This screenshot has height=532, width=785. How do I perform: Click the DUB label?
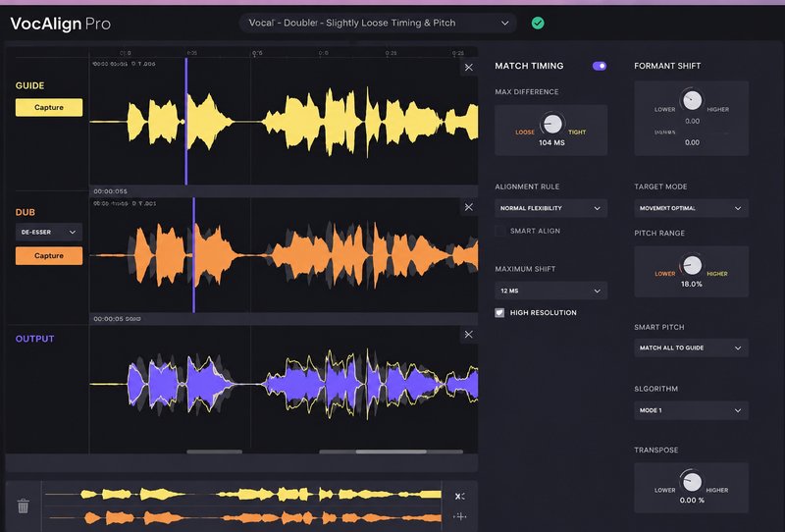26,212
